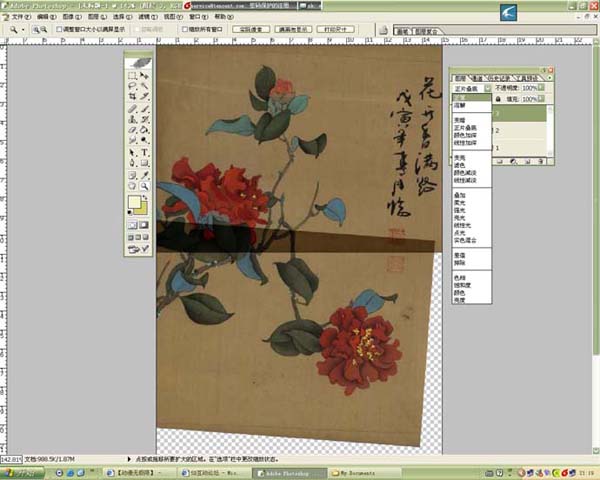Switch to Quick Mask mode
600x480 pixels.
coord(144,225)
